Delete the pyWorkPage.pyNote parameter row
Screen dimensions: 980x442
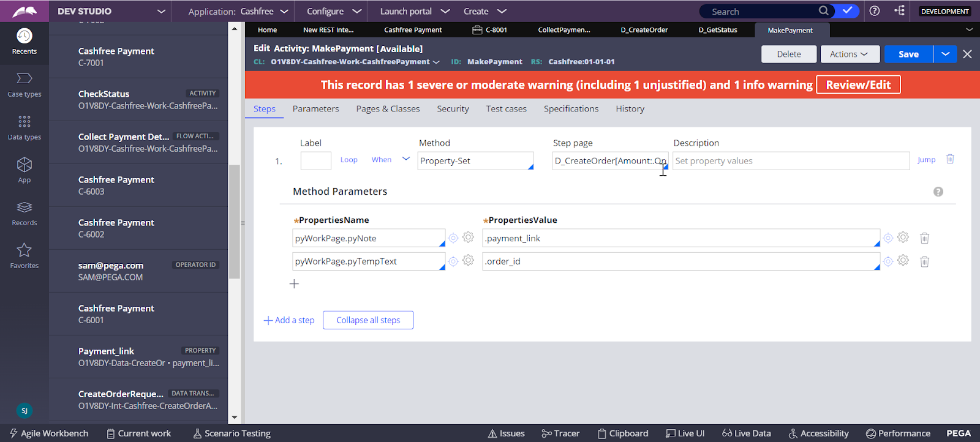(925, 238)
